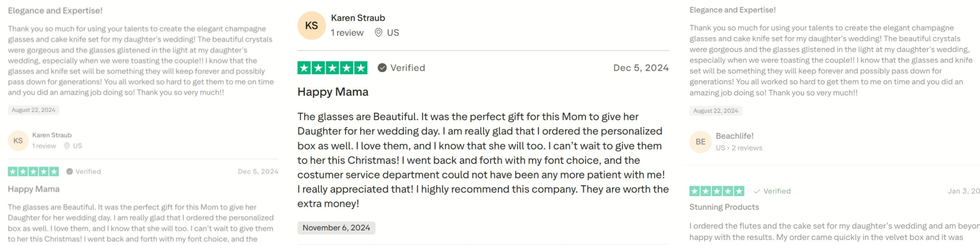Click the August 22, 2024 badge above Beachlife!
Viewport: 980px width, 245px height.
point(715,111)
